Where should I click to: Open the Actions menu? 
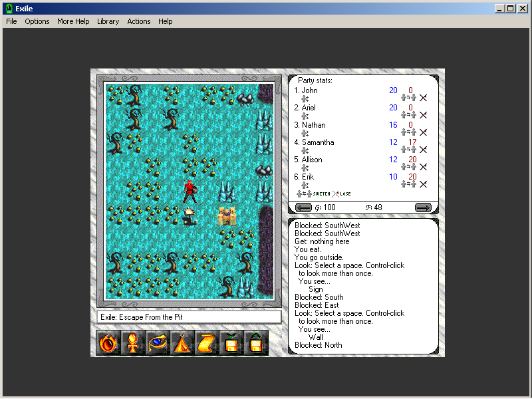click(138, 21)
